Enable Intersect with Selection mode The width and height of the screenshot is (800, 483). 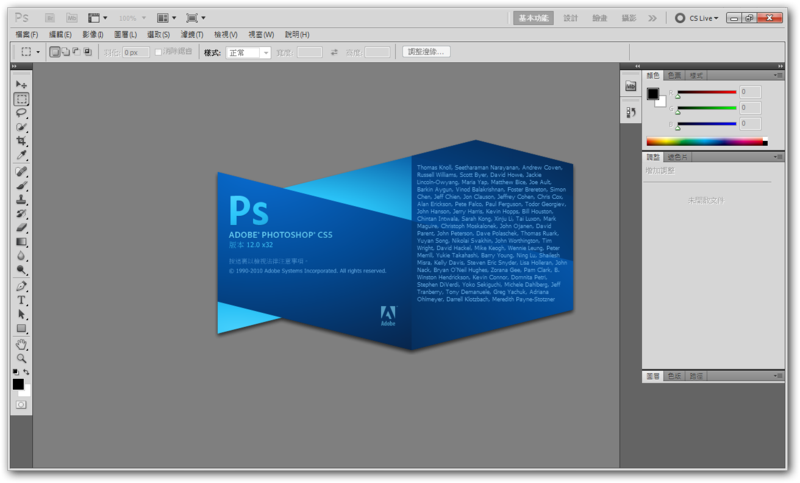(88, 52)
